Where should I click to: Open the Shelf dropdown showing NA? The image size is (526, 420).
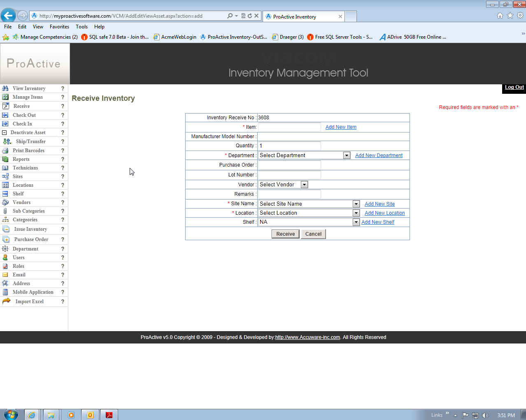(x=356, y=222)
